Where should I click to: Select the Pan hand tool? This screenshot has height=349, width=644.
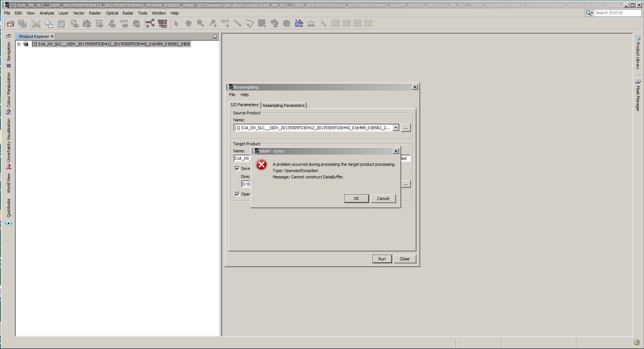pyautogui.click(x=188, y=23)
